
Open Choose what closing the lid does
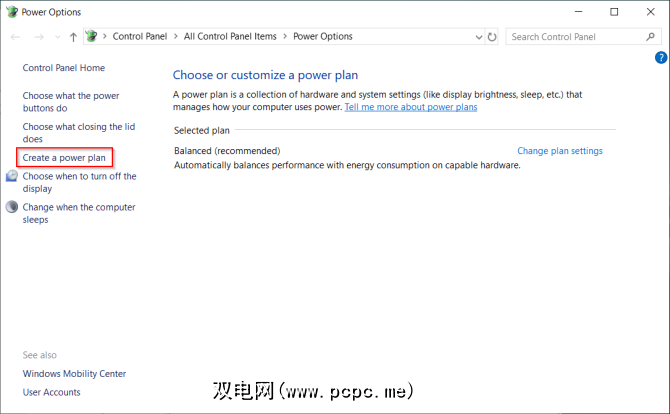(79, 133)
